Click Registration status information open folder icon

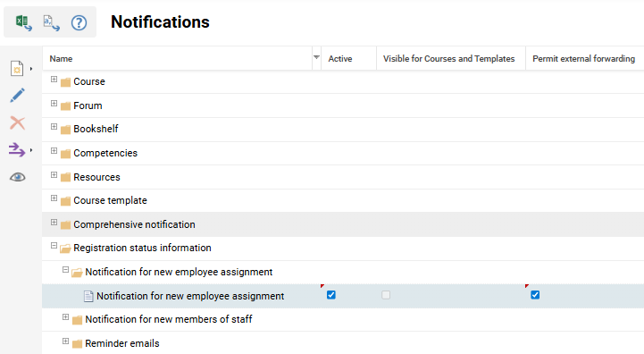65,249
